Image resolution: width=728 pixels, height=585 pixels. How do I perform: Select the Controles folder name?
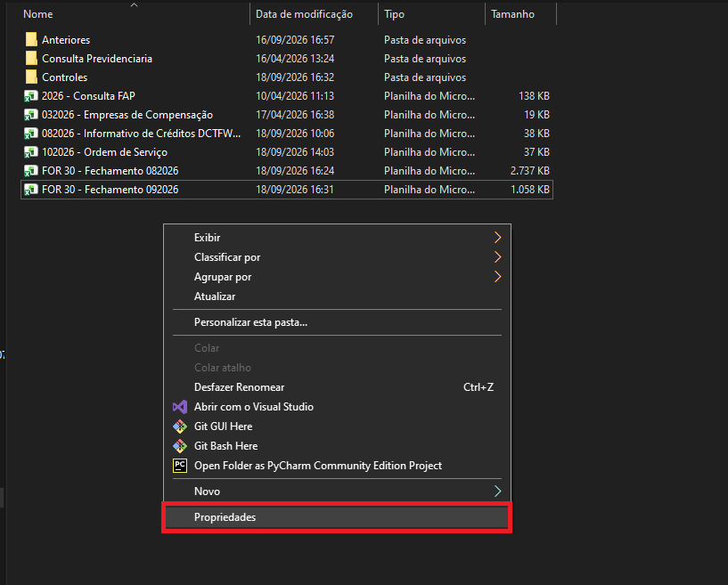(x=64, y=77)
